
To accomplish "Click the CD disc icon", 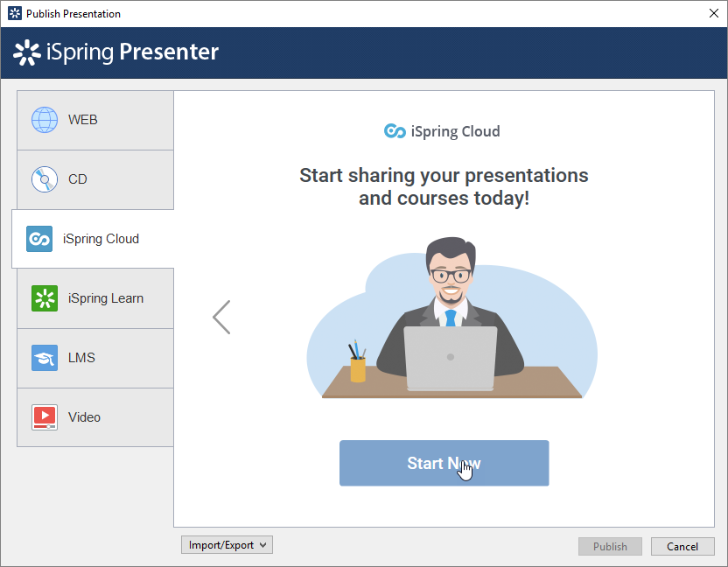I will tap(45, 179).
